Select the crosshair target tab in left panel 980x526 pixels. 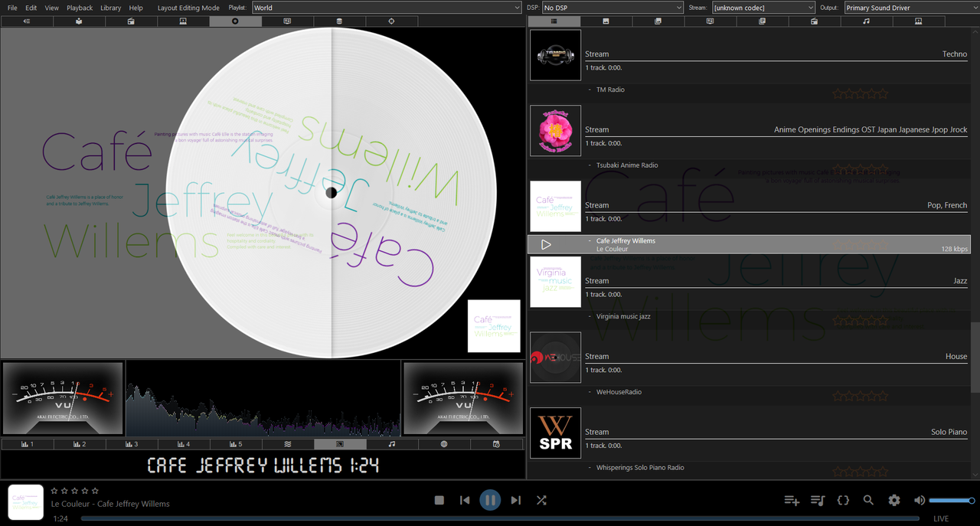click(391, 21)
